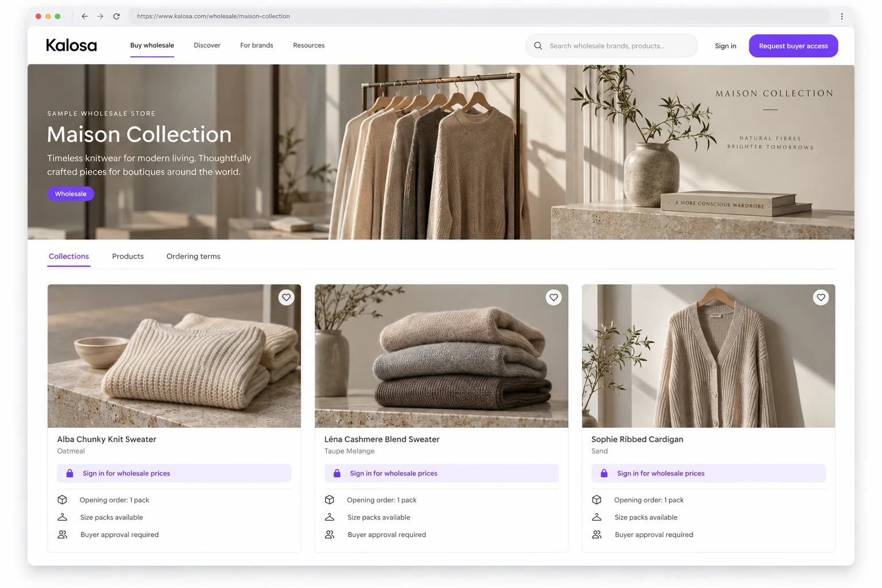882x588 pixels.
Task: Click box icon beside Sophie opening order
Action: pyautogui.click(x=597, y=500)
